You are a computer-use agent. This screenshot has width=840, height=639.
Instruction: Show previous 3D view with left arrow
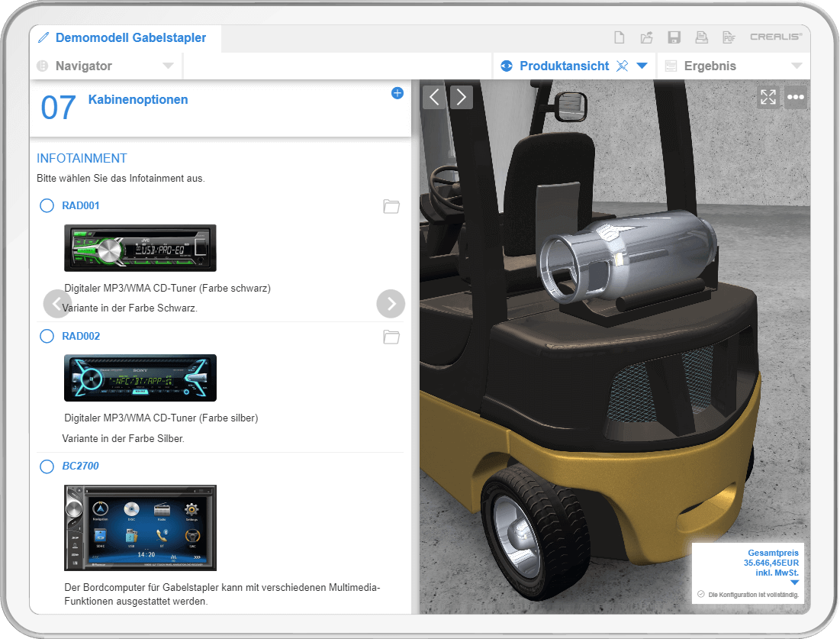click(x=434, y=97)
